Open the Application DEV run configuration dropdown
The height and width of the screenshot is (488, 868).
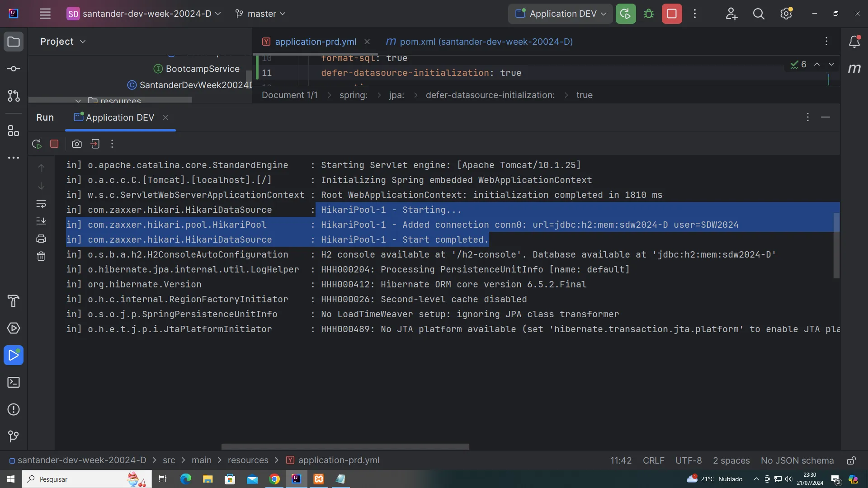pos(561,14)
